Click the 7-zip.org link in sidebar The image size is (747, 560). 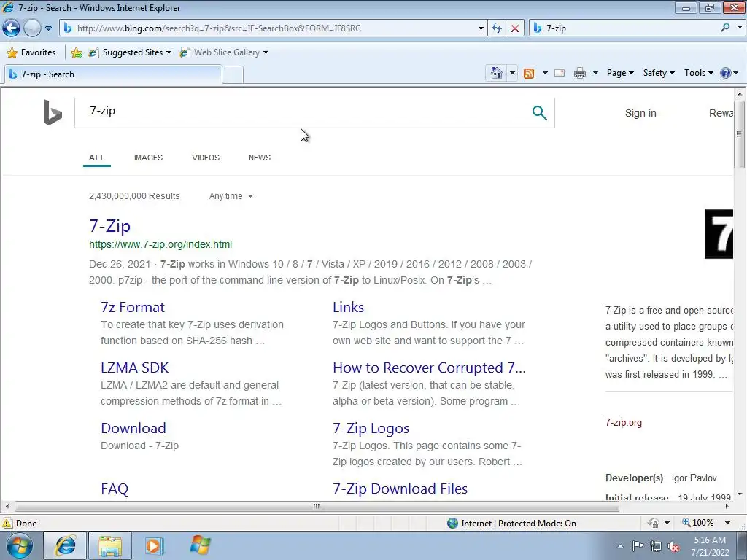[x=623, y=423]
